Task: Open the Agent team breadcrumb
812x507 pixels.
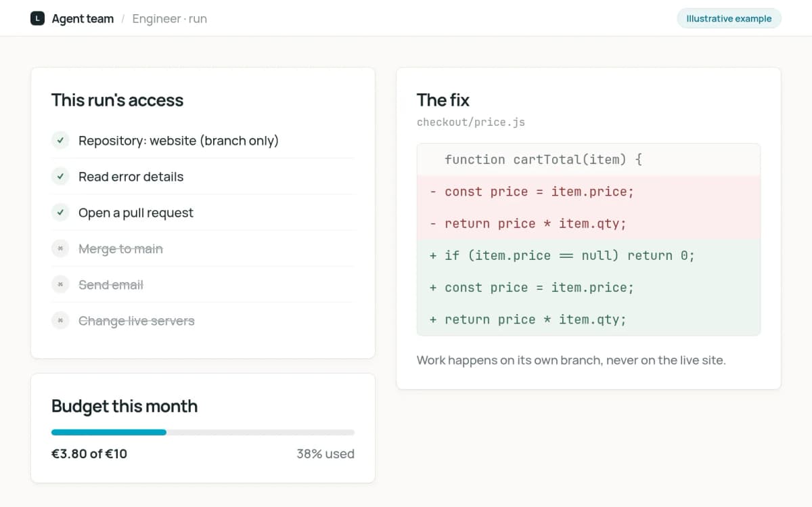Action: coord(83,19)
